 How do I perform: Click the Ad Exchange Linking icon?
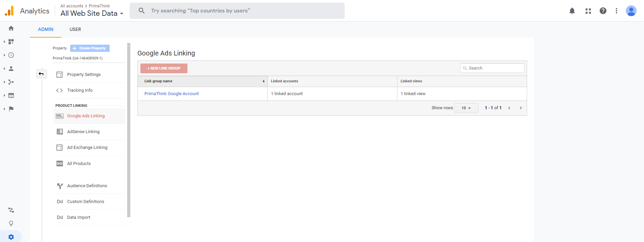(59, 148)
